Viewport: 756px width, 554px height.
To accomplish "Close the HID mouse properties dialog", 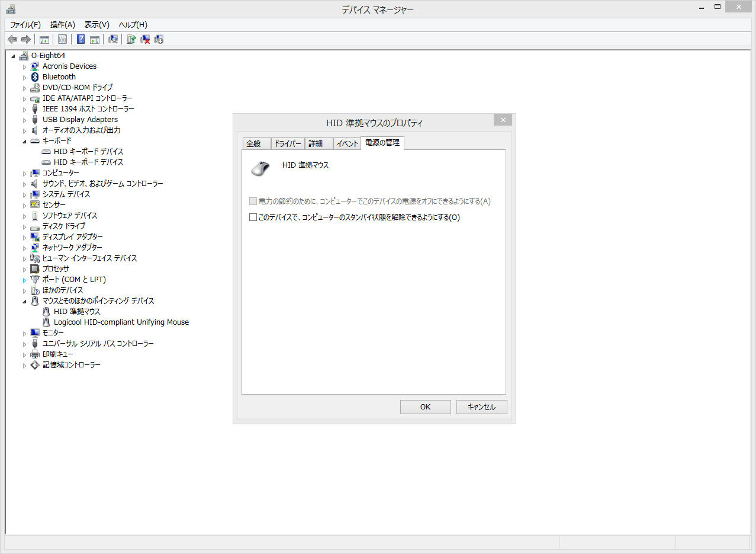I will pos(503,120).
